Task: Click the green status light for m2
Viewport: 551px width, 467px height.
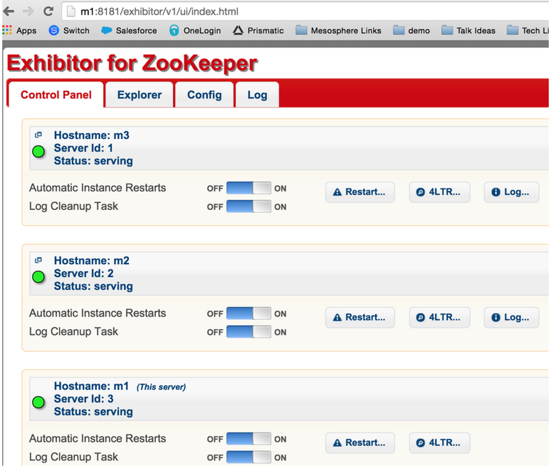Action: click(38, 277)
